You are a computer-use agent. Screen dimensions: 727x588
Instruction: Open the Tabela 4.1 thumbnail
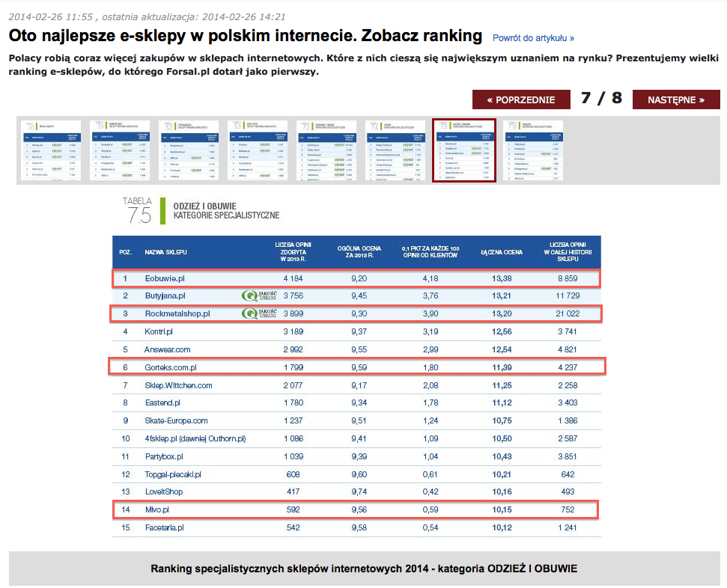point(51,150)
